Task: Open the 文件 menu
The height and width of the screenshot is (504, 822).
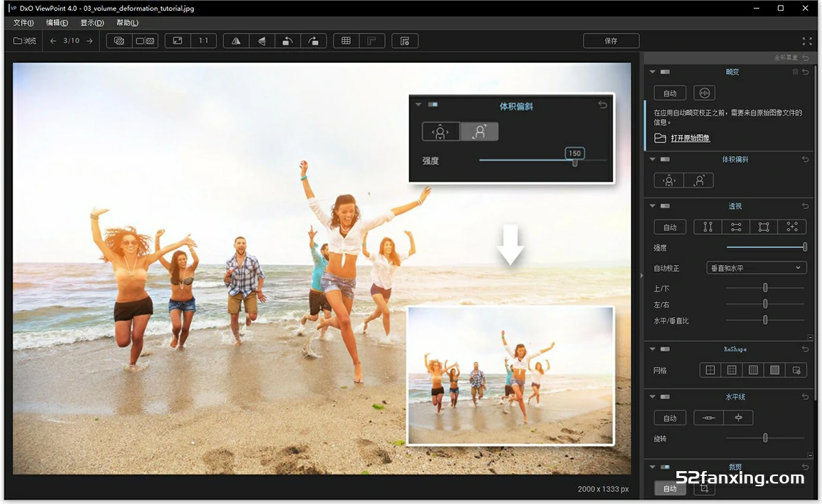Action: click(23, 23)
